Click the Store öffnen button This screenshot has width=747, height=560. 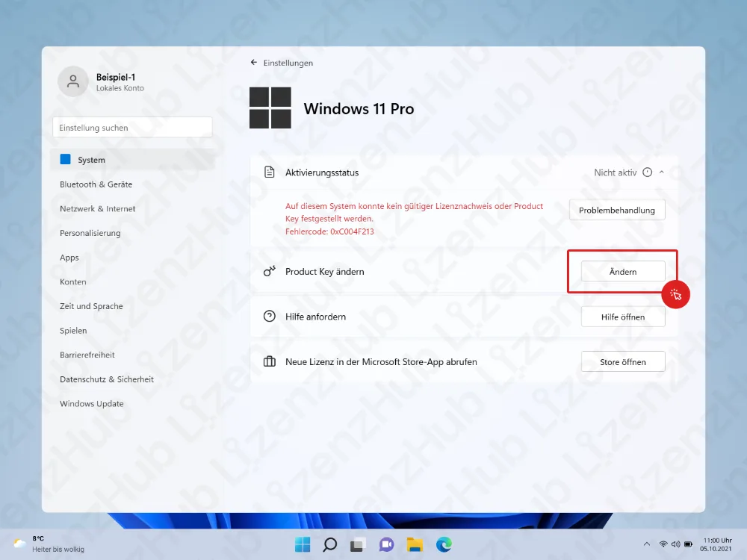(623, 362)
